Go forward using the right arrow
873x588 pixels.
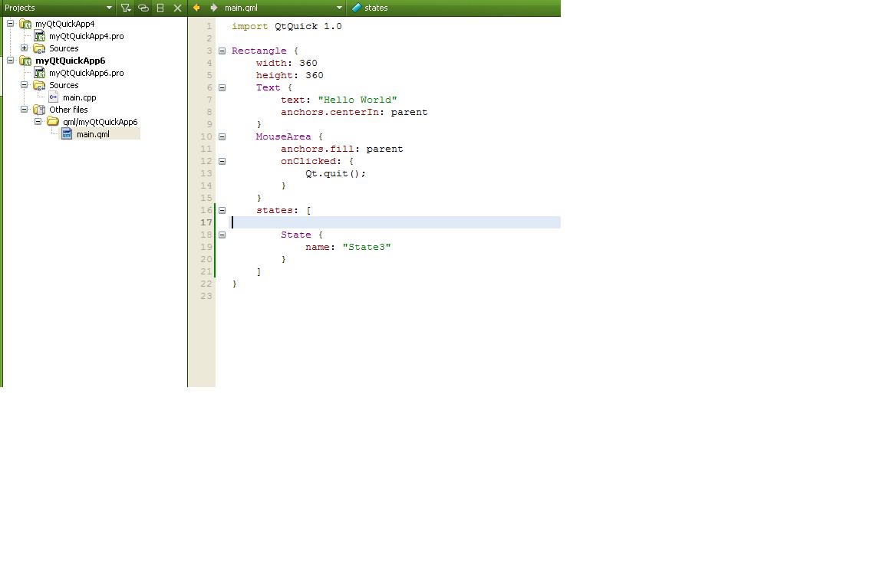coord(214,8)
